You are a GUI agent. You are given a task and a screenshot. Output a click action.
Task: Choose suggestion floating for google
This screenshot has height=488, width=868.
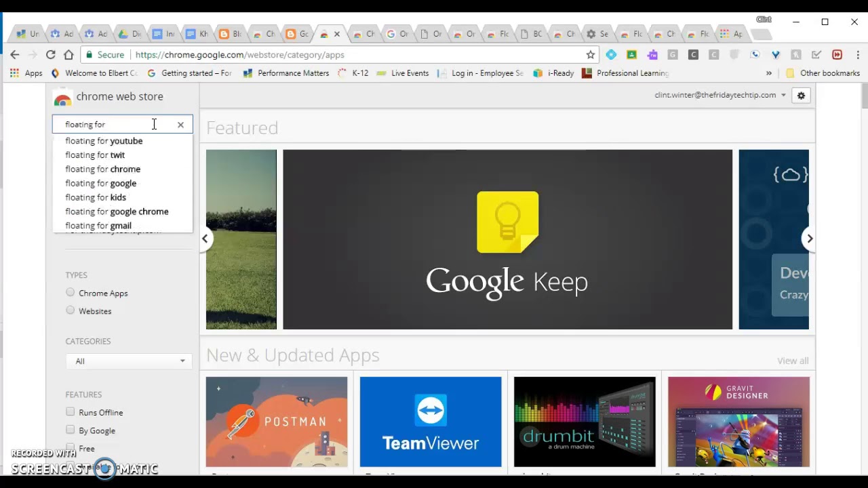123,184
